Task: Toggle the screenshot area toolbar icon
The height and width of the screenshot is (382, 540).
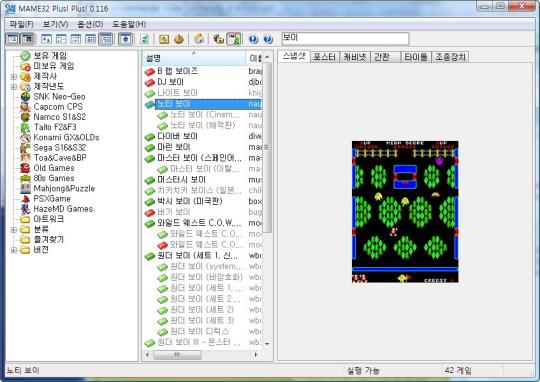Action: [x=28, y=39]
